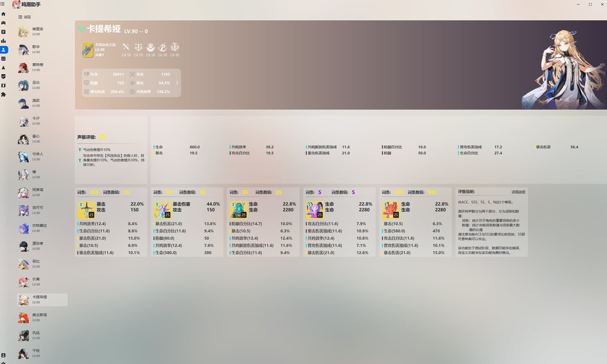Open the gamepad page in sidebar
Screen dimensions: 607x364
[x=4, y=23]
